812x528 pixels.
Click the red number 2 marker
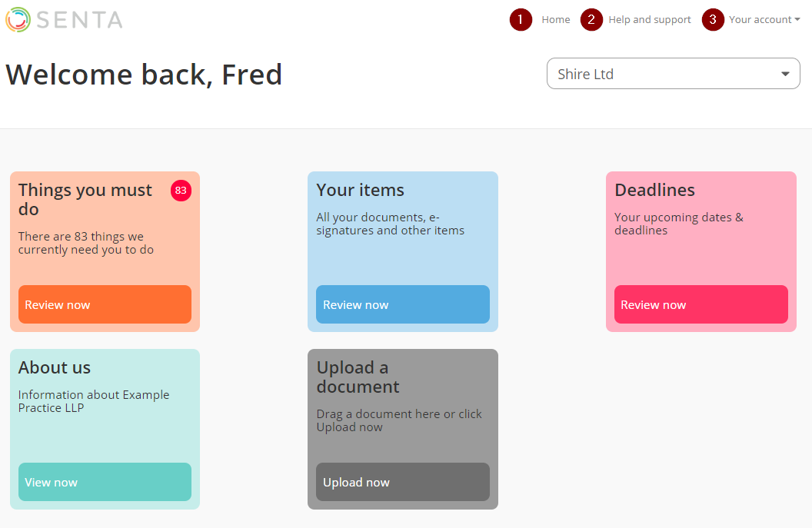[591, 20]
